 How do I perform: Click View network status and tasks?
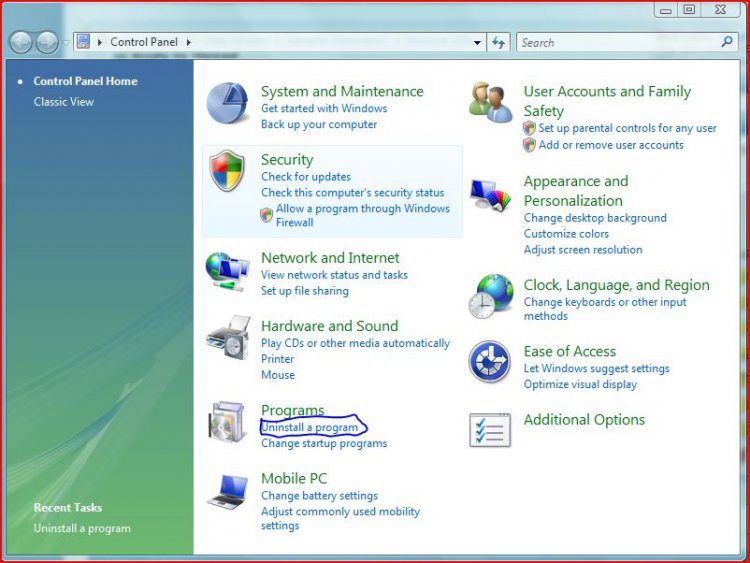click(x=334, y=275)
